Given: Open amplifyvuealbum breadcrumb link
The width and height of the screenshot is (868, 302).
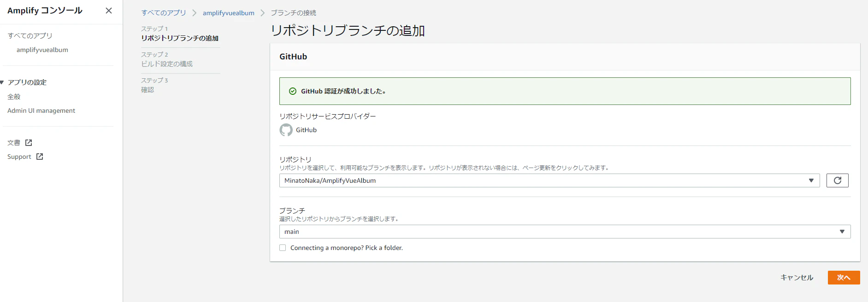Looking at the screenshot, I should click(x=229, y=13).
